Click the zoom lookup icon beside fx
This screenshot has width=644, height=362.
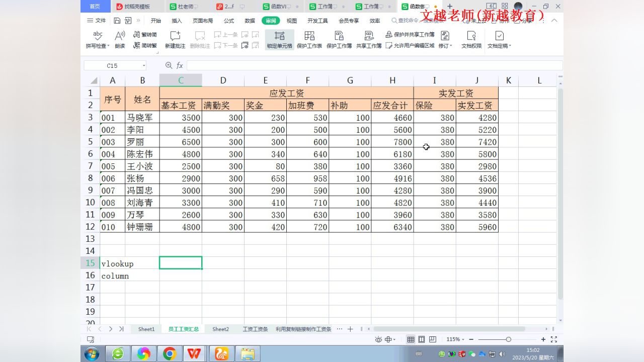[169, 65]
